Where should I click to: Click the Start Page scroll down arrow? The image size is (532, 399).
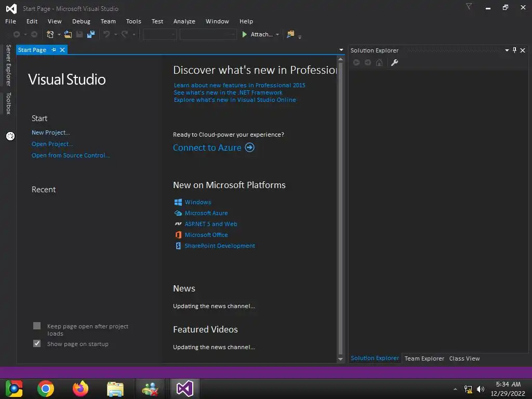point(341,360)
